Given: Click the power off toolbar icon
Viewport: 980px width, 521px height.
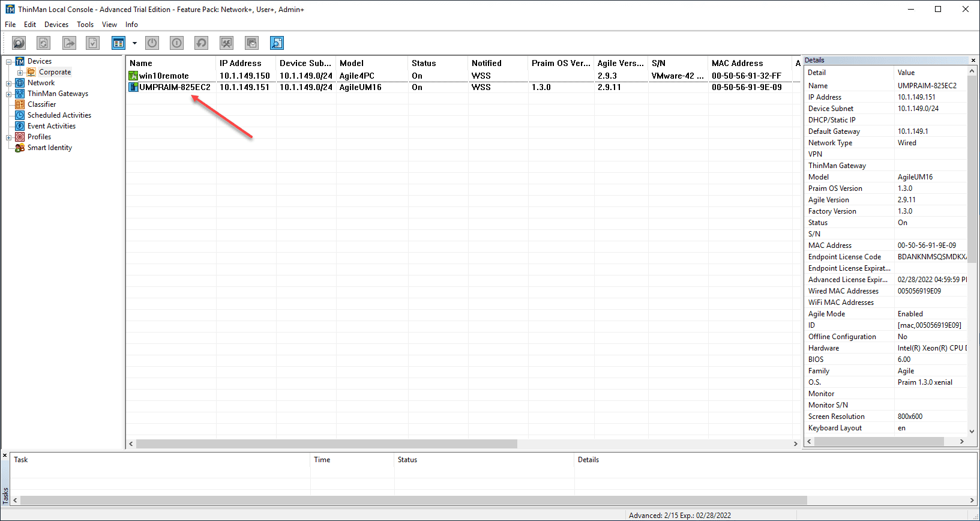Looking at the screenshot, I should [152, 43].
